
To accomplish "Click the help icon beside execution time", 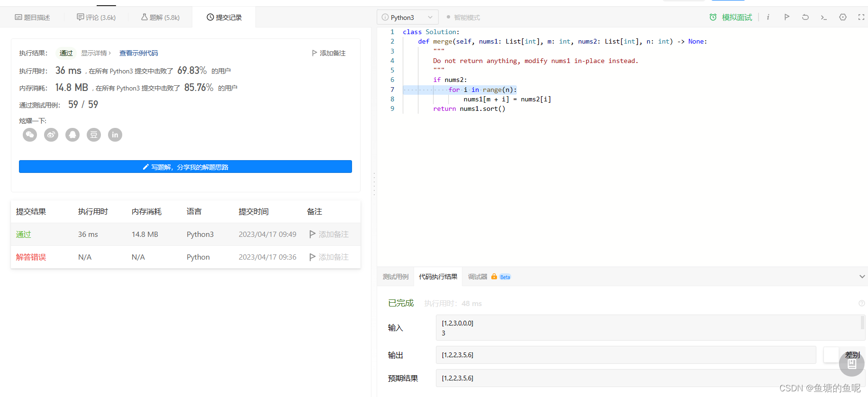I will tap(862, 303).
